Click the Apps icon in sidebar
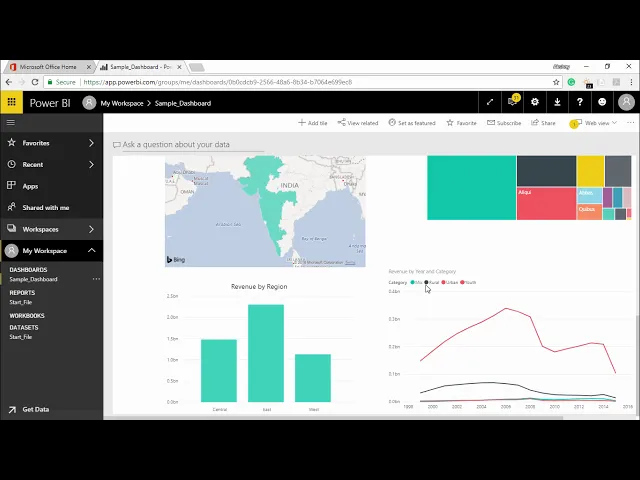 (x=11, y=186)
